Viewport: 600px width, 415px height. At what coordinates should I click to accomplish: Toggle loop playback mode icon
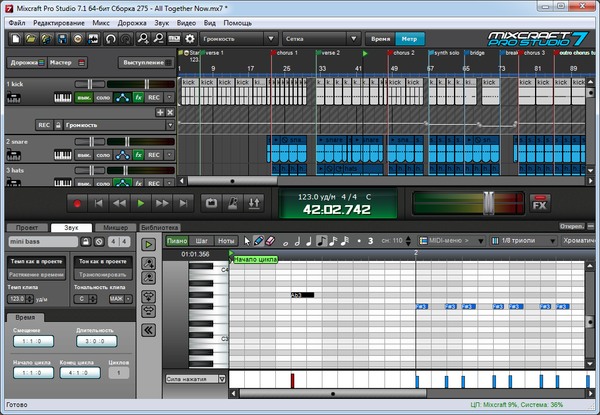click(x=211, y=202)
